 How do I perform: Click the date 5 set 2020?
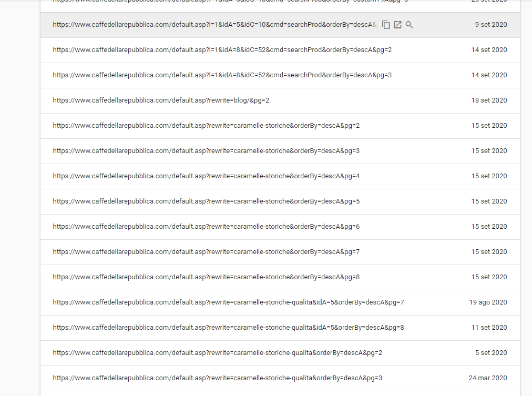click(x=491, y=353)
